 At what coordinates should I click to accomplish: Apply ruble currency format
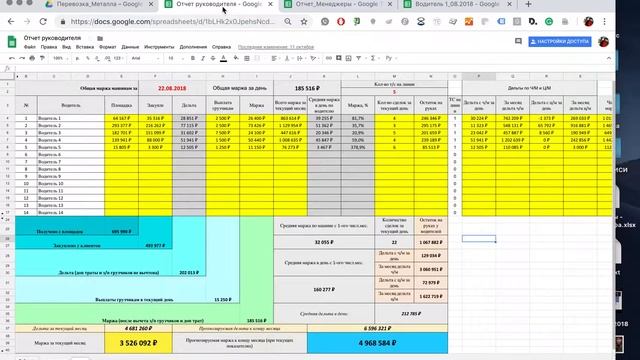(x=77, y=58)
